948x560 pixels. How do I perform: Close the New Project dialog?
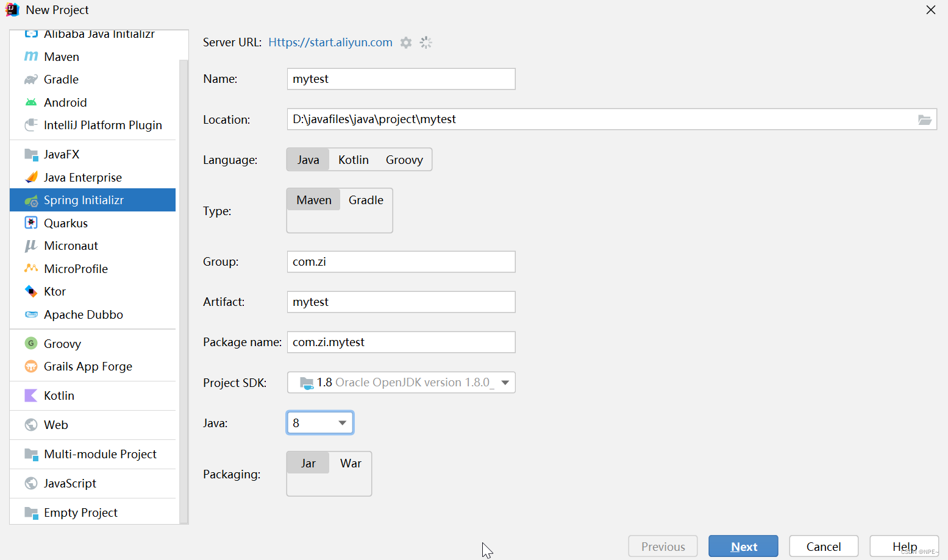pos(930,10)
